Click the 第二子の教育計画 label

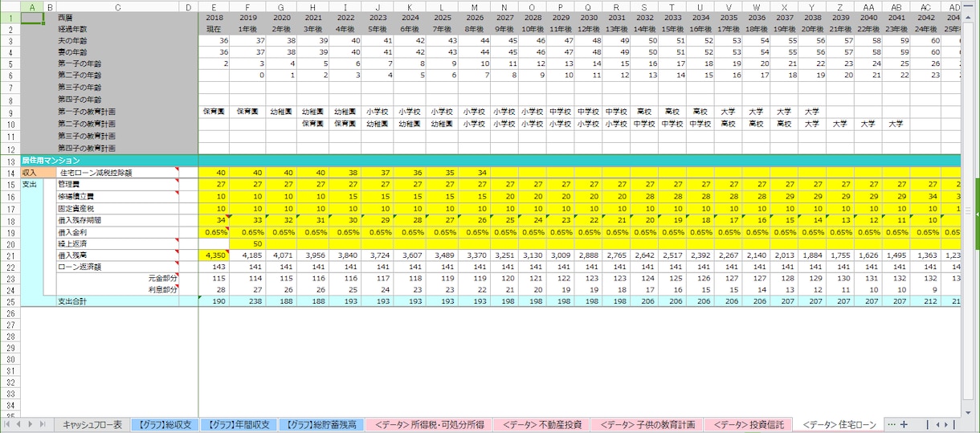[x=118, y=125]
